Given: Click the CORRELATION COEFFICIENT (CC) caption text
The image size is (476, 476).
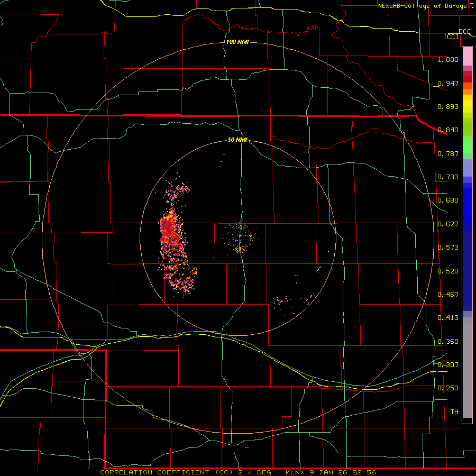Looking at the screenshot, I should pos(167,472).
